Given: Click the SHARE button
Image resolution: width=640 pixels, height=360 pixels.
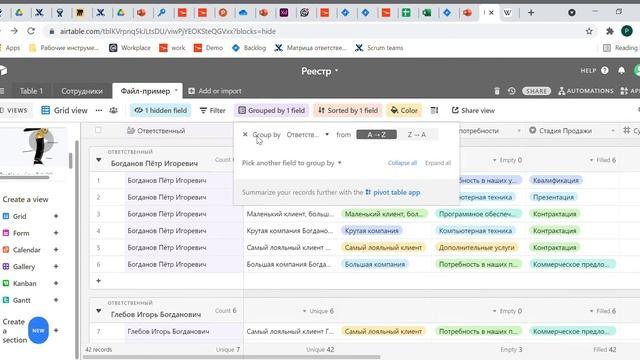Looking at the screenshot, I should click(x=536, y=91).
